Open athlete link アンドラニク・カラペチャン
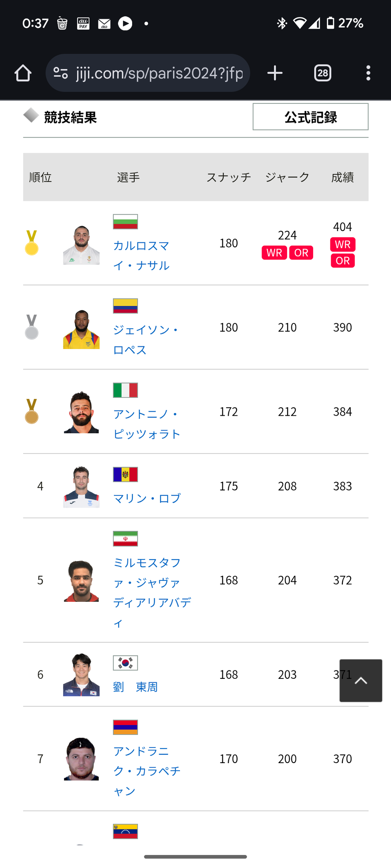391x868 pixels. [147, 771]
